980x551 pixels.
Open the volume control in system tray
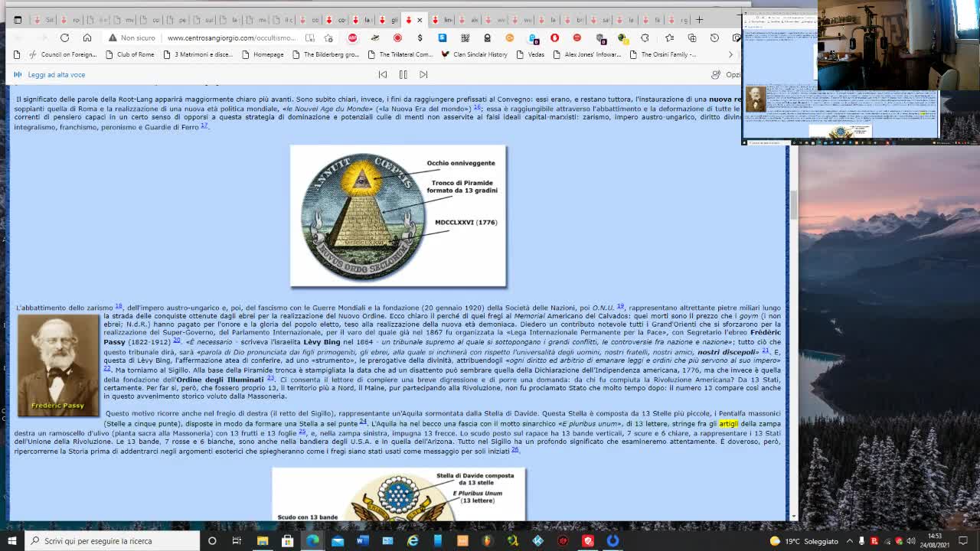point(911,541)
